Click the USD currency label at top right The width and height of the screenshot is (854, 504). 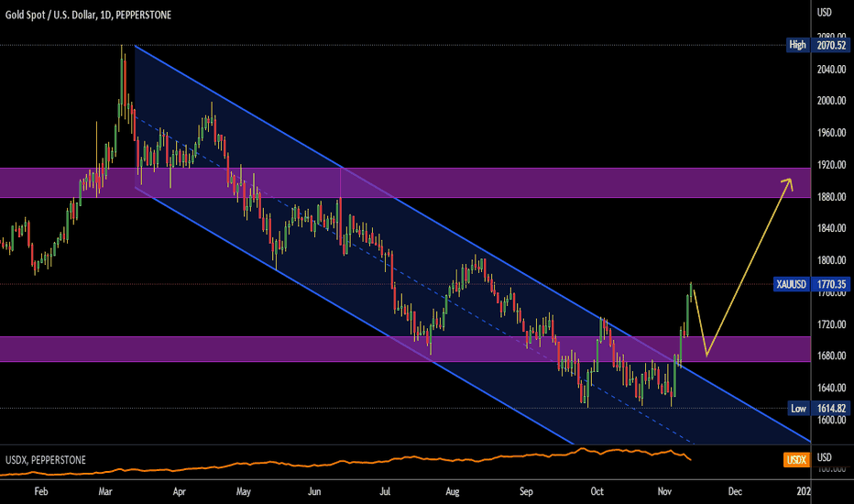click(x=825, y=12)
